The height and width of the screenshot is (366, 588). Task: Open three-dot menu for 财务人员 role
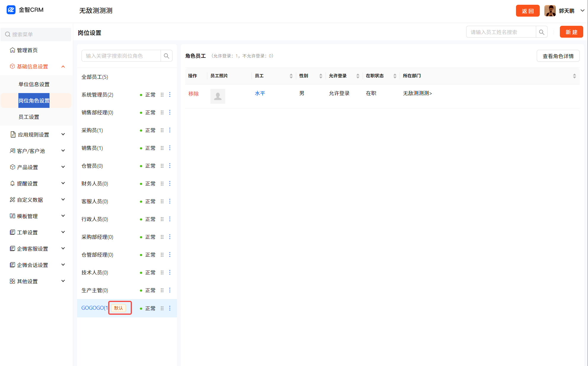pos(170,183)
